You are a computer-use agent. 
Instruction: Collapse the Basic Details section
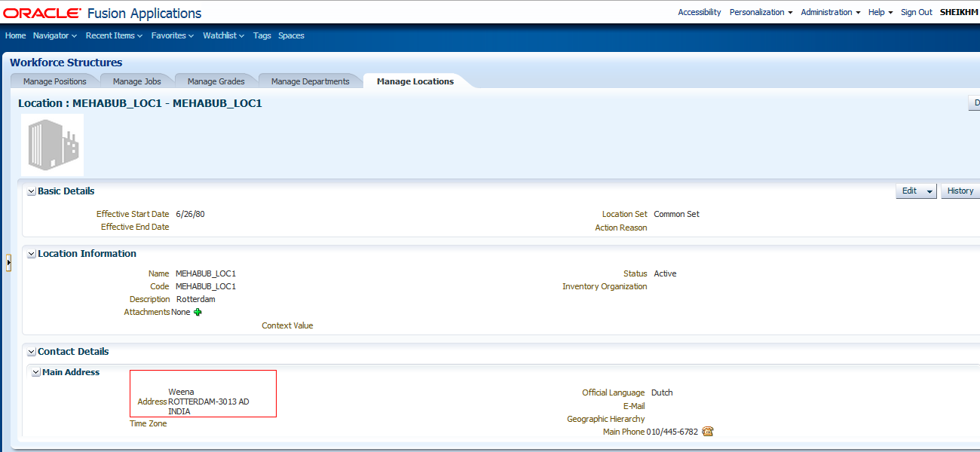31,191
